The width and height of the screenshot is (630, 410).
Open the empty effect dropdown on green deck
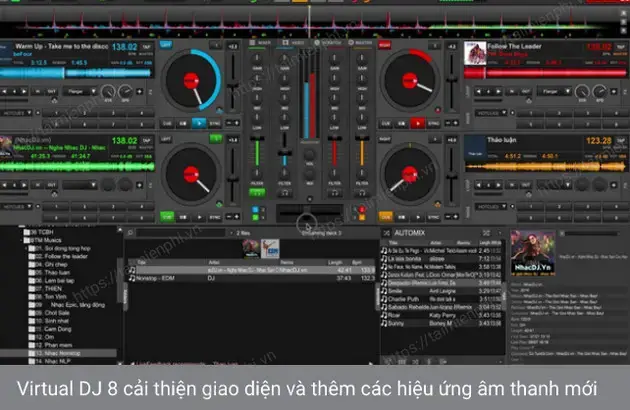coord(80,185)
